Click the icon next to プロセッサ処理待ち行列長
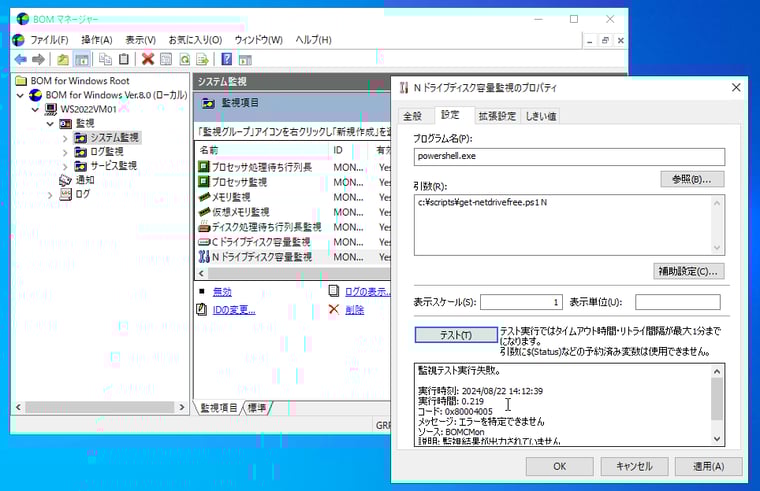760x491 pixels. (204, 167)
